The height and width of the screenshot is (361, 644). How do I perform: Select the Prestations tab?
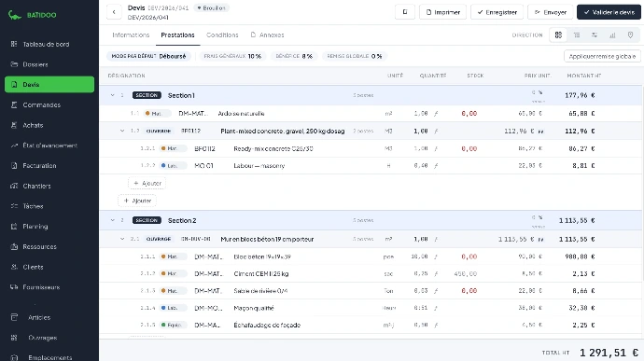click(177, 35)
